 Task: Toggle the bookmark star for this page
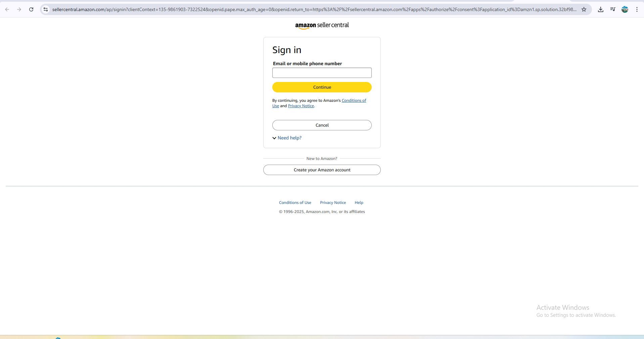[584, 9]
